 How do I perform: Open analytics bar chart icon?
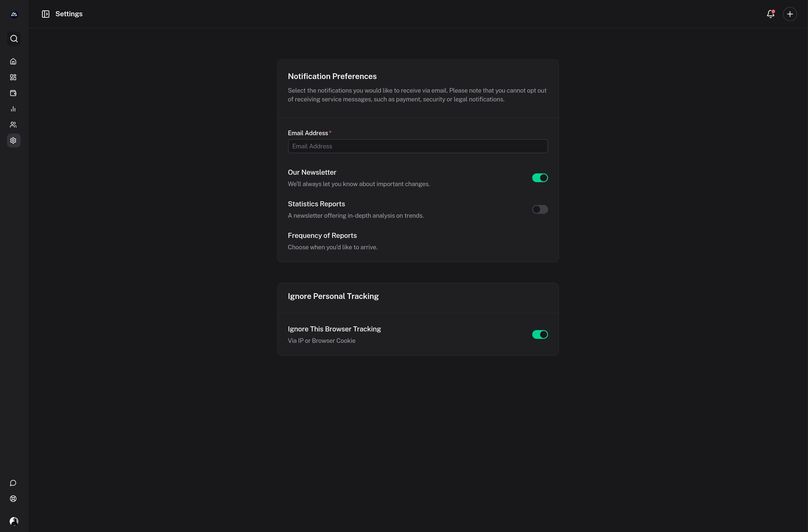point(13,109)
